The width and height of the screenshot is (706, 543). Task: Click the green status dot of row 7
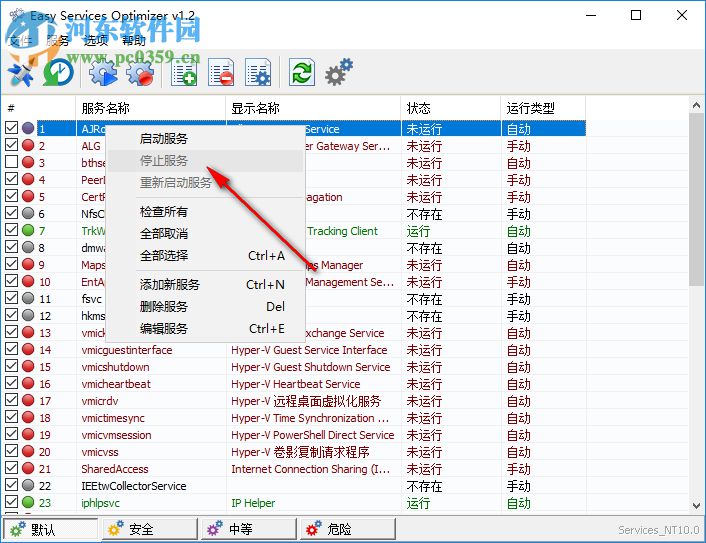[x=28, y=230]
